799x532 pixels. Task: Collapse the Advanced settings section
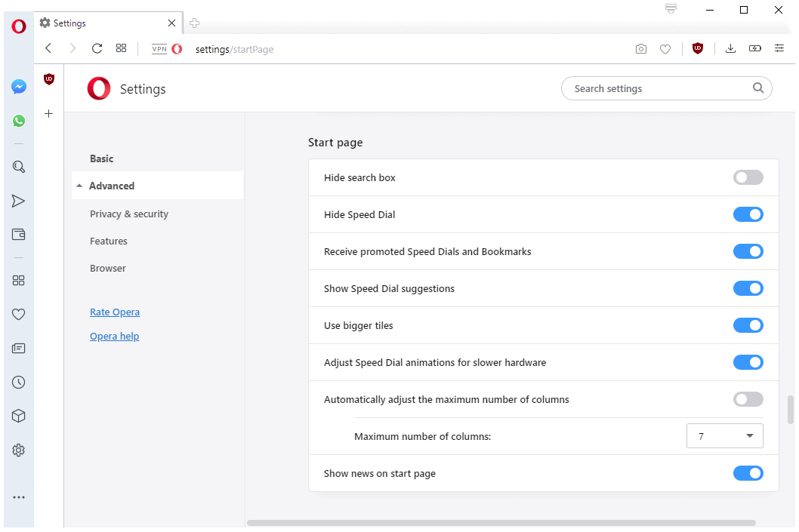pyautogui.click(x=112, y=185)
